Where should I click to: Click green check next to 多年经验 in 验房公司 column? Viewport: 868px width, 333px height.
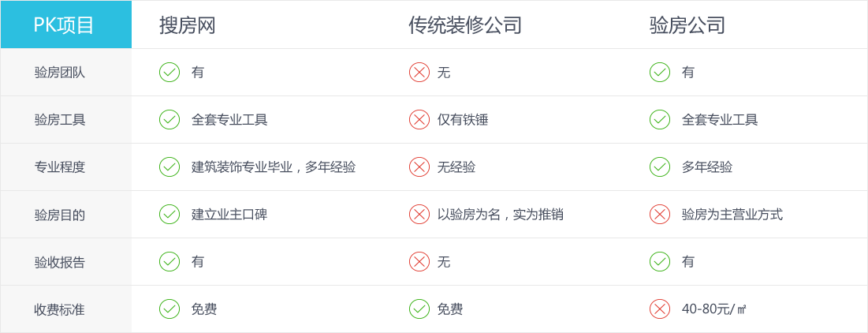[x=659, y=166]
